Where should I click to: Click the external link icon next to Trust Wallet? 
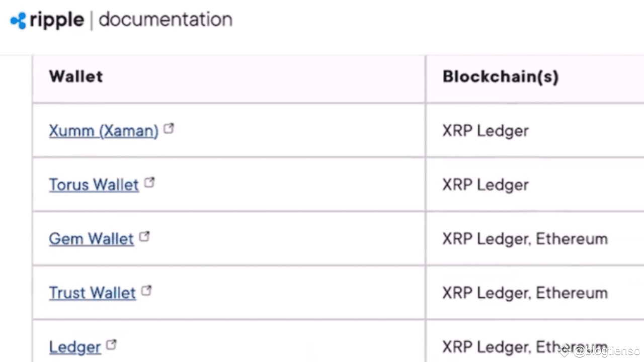(146, 290)
